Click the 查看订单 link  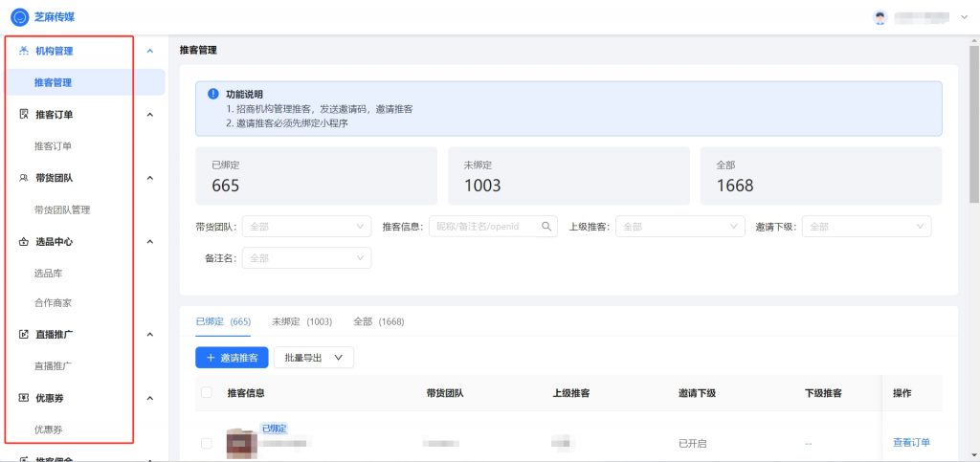point(911,443)
